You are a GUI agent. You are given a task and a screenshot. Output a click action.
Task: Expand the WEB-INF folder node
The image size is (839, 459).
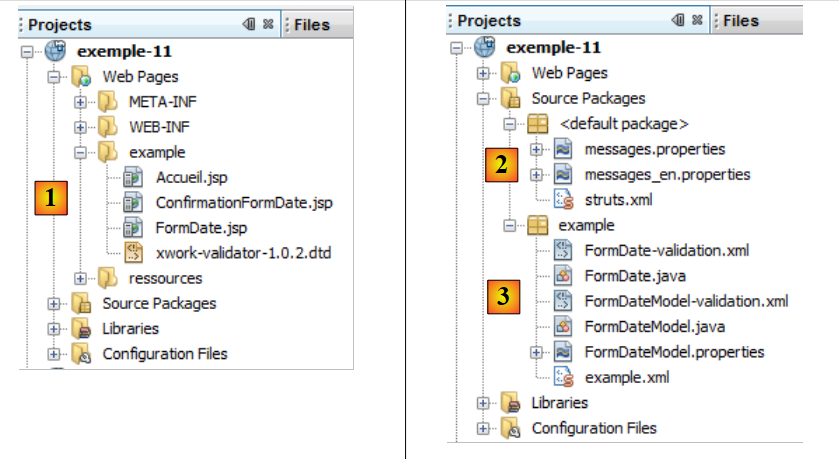(81, 127)
